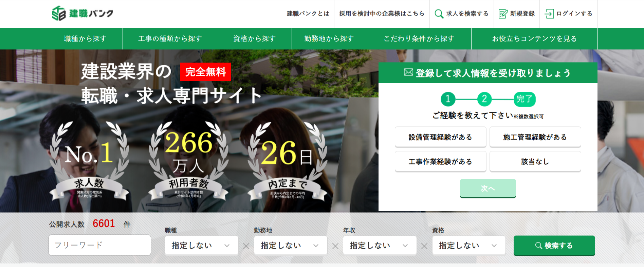This screenshot has width=644, height=267.
Task: Select 勤務地から探す menu item
Action: pos(329,39)
